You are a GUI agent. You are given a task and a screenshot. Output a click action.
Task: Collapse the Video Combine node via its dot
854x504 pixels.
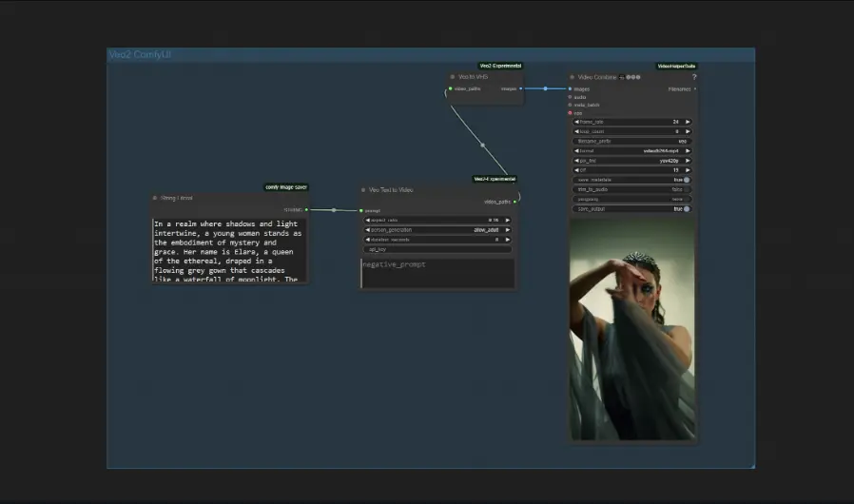[573, 77]
